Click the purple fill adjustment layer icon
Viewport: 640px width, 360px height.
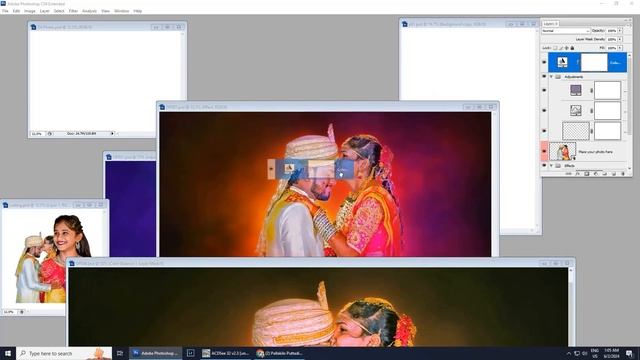[576, 90]
